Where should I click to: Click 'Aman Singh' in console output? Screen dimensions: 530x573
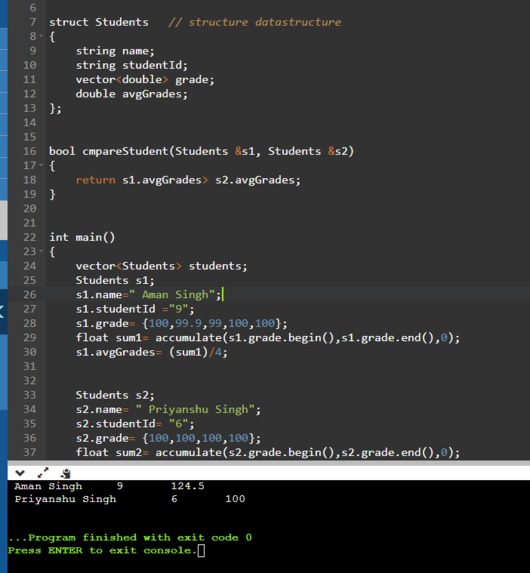click(x=48, y=486)
